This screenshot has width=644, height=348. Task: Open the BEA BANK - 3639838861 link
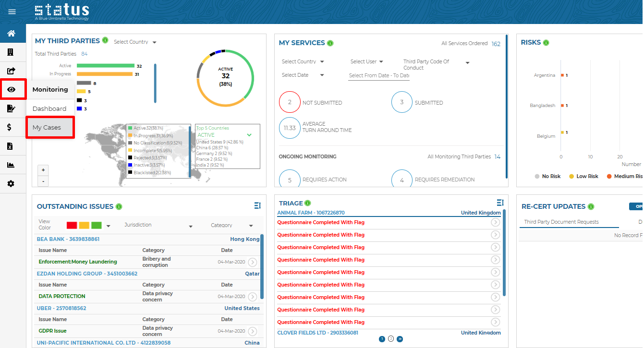coord(68,239)
